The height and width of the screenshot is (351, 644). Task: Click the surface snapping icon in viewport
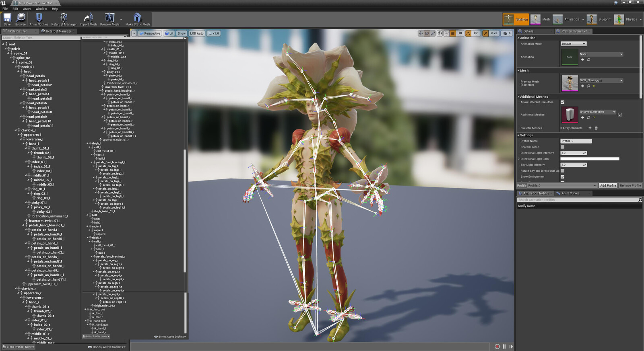click(446, 33)
